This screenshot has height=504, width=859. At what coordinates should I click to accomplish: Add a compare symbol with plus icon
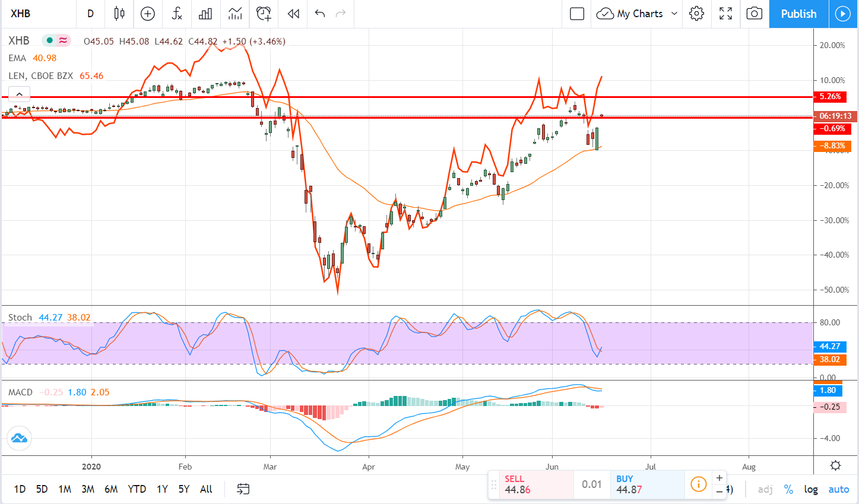[x=148, y=14]
